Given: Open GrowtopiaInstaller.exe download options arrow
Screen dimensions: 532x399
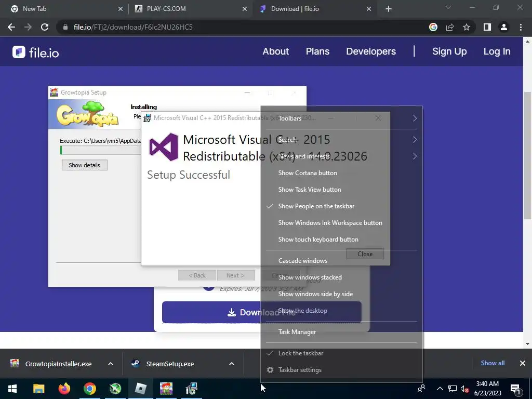Looking at the screenshot, I should coord(110,364).
